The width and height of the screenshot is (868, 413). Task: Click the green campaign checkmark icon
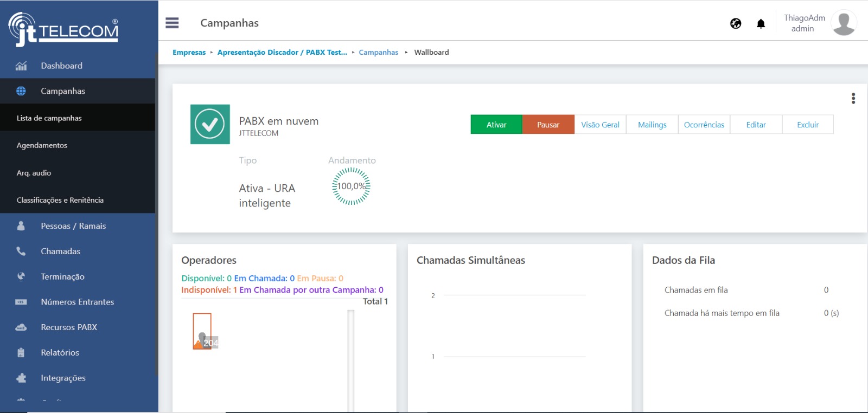point(210,124)
